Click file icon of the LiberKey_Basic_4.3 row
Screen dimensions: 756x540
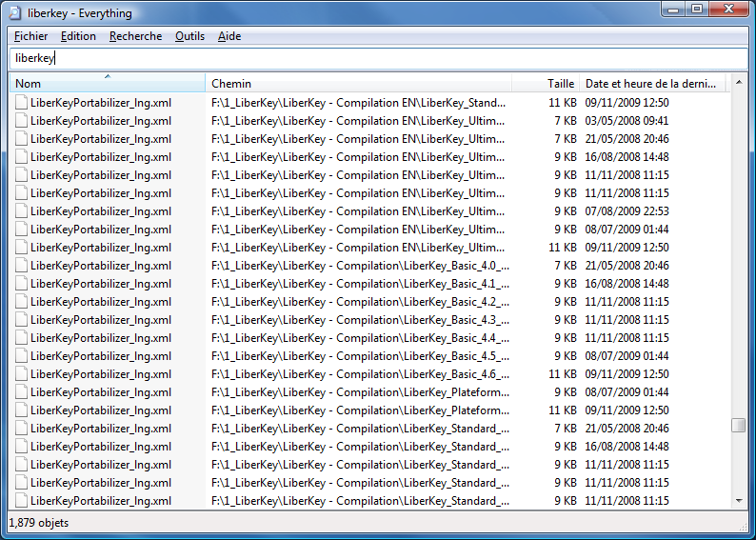[21, 320]
